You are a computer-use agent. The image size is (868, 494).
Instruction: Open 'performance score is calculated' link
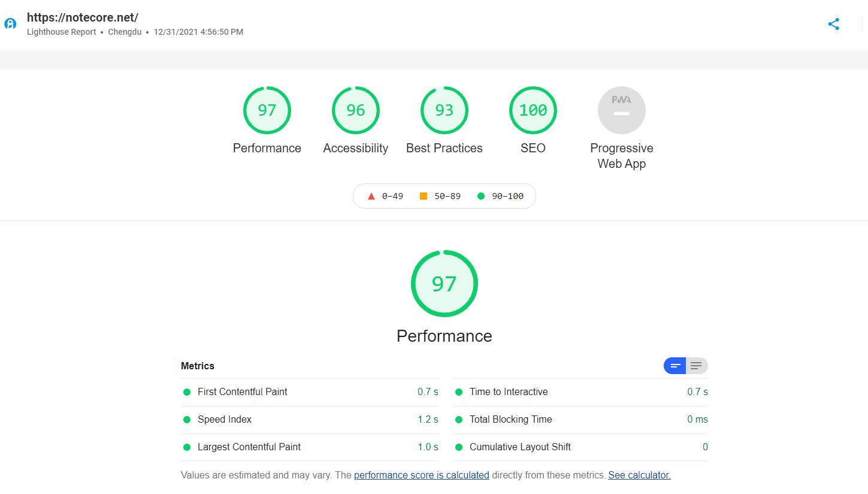422,475
